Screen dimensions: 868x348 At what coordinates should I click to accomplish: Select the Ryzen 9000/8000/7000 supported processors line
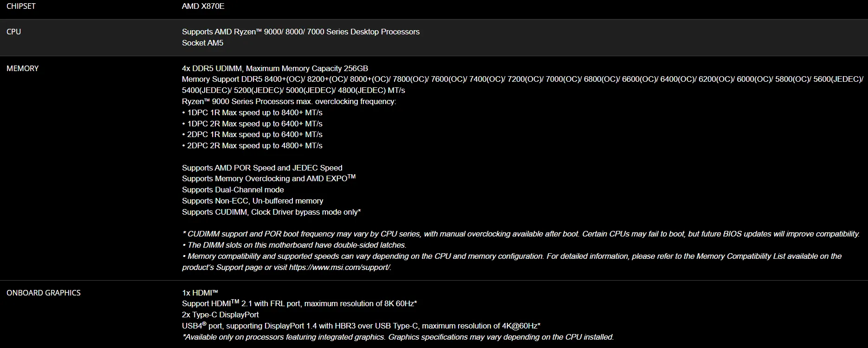point(301,32)
